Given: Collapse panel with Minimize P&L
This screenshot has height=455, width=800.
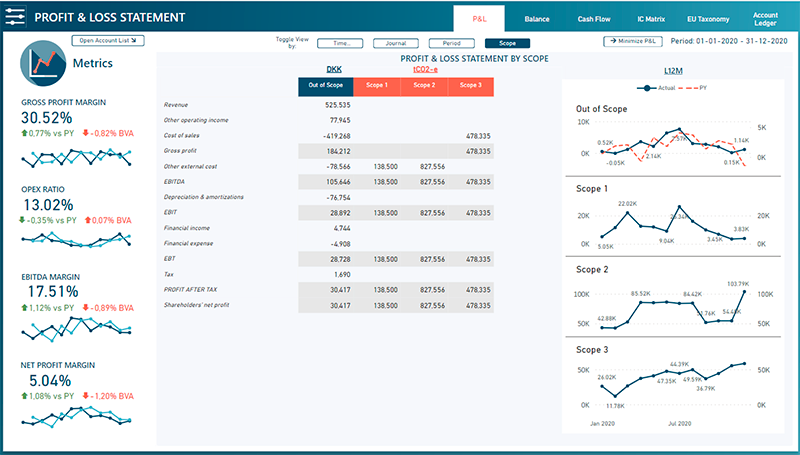Looking at the screenshot, I should [632, 42].
